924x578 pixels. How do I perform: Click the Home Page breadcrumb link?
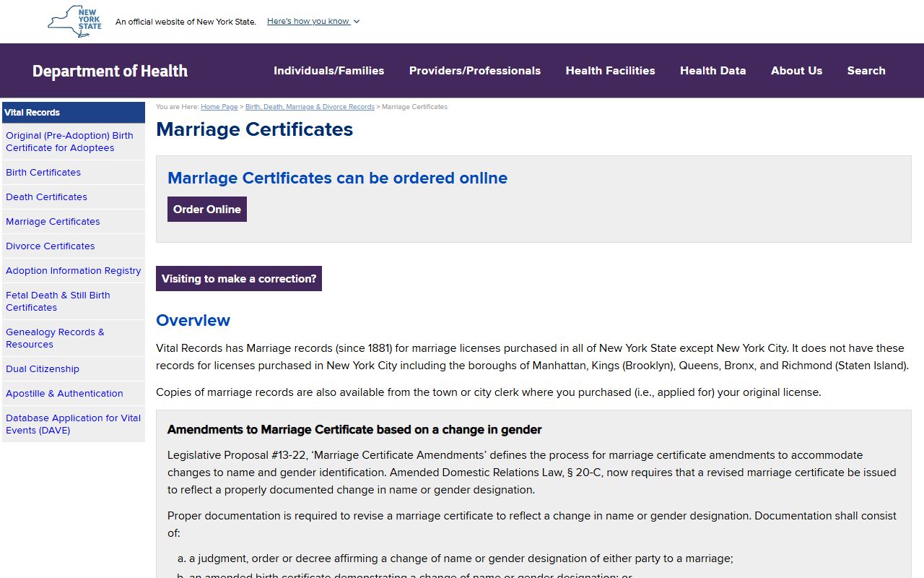click(219, 107)
